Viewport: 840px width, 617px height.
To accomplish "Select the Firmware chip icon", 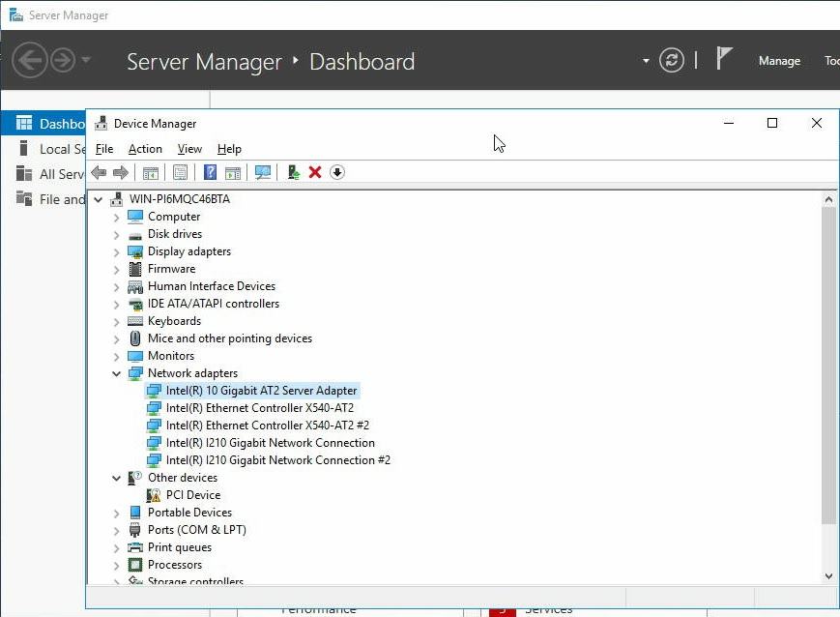I will (135, 269).
